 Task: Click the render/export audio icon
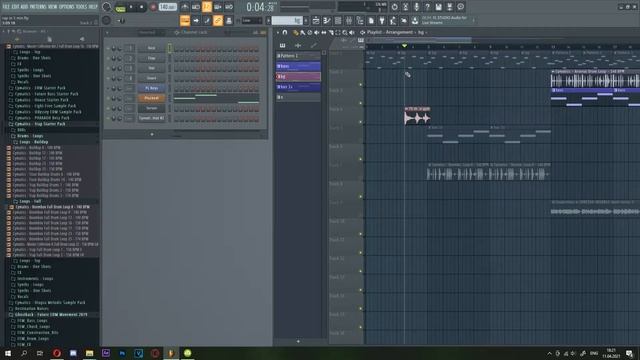(x=449, y=7)
